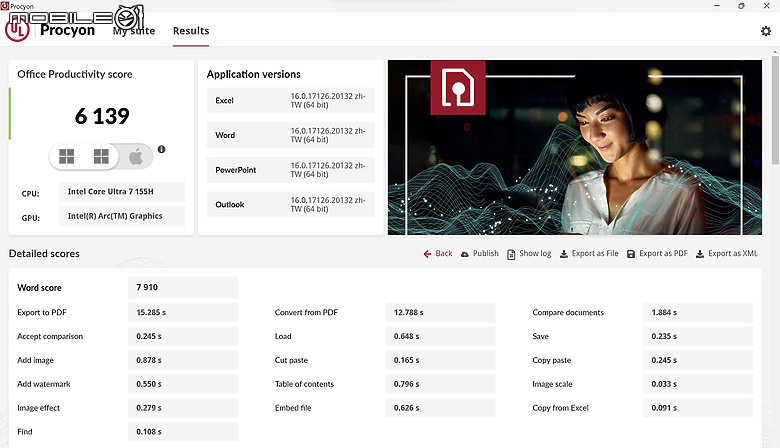
Task: Click the score info icon
Action: click(x=161, y=149)
